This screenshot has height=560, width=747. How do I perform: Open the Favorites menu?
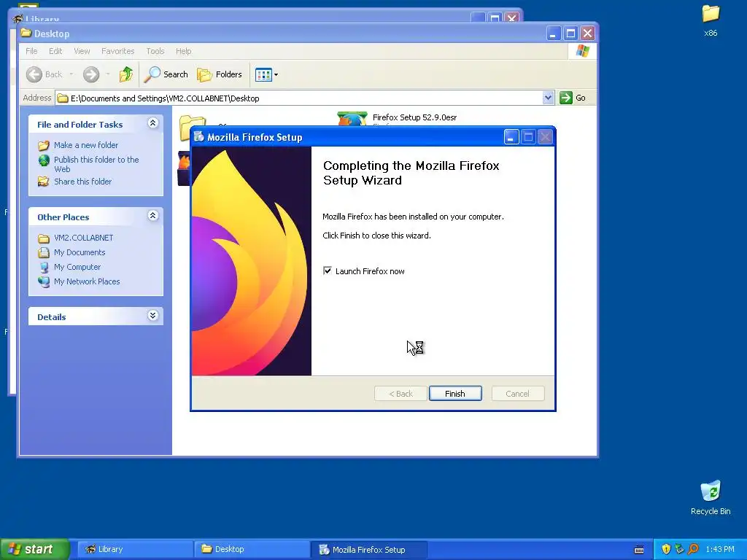point(117,51)
